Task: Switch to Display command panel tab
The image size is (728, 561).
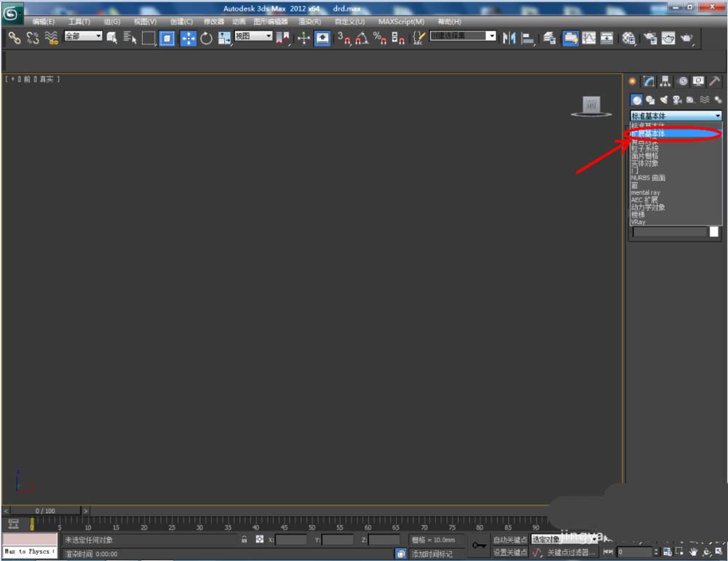Action: click(698, 81)
